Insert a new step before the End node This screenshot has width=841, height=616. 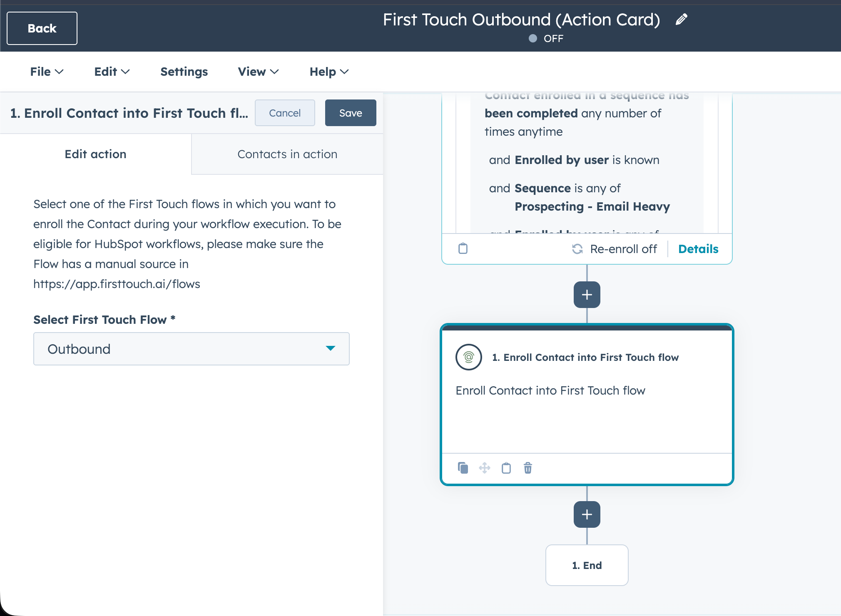click(587, 514)
